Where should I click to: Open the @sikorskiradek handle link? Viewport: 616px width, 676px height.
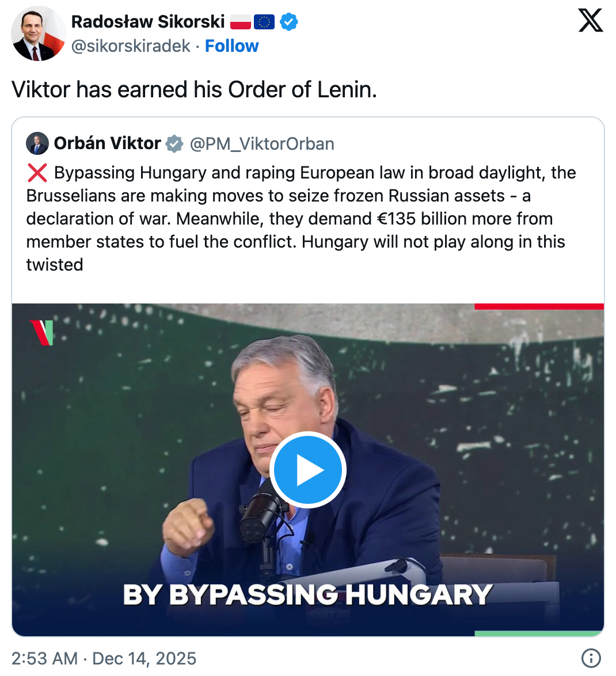click(x=131, y=46)
